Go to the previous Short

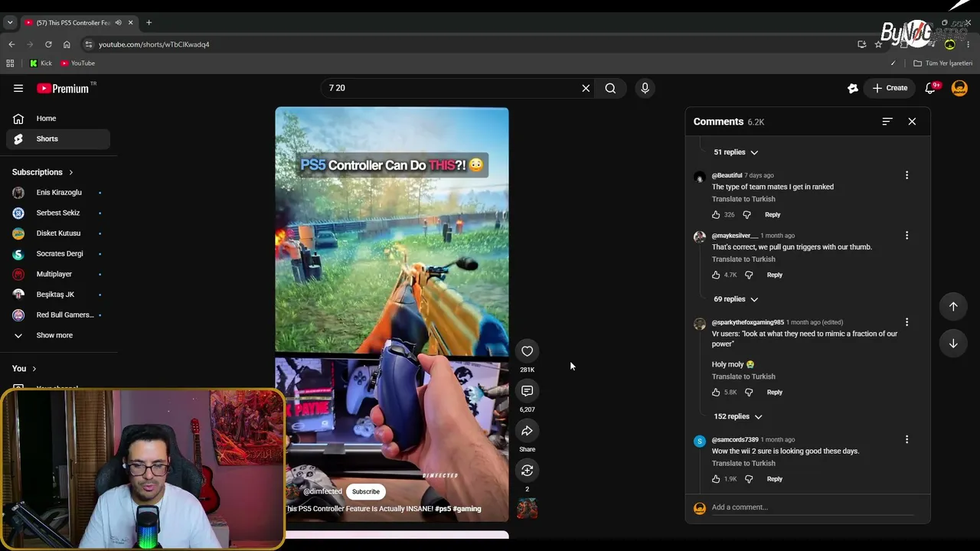point(953,306)
